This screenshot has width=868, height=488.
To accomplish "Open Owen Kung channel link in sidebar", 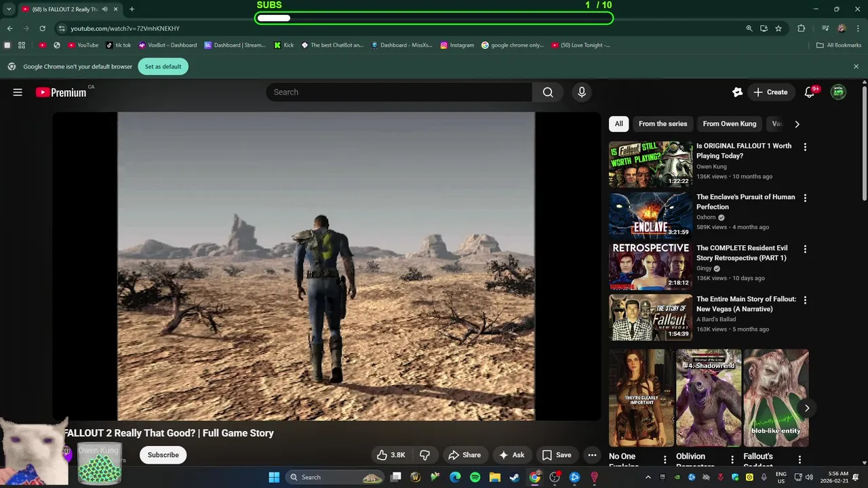I will click(711, 167).
